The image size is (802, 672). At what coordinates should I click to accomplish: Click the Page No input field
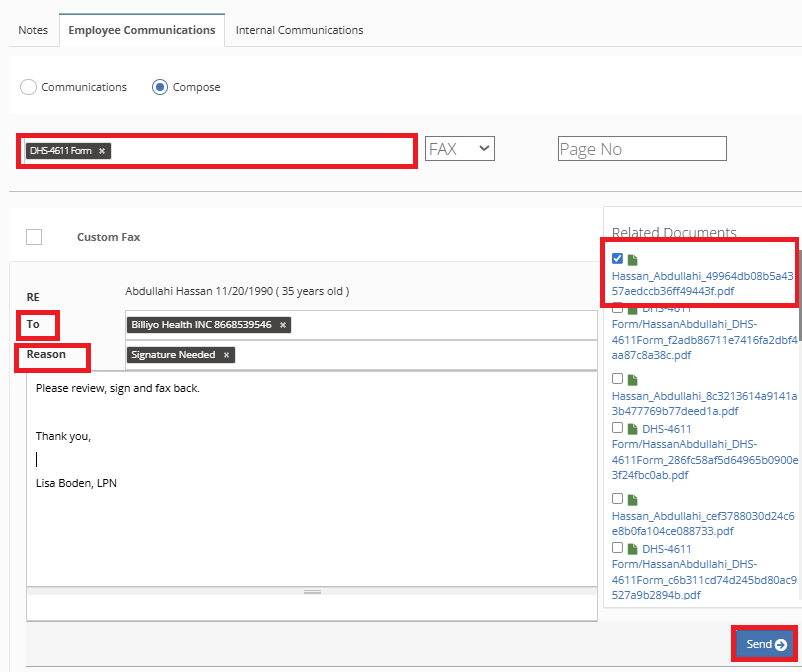tap(642, 149)
